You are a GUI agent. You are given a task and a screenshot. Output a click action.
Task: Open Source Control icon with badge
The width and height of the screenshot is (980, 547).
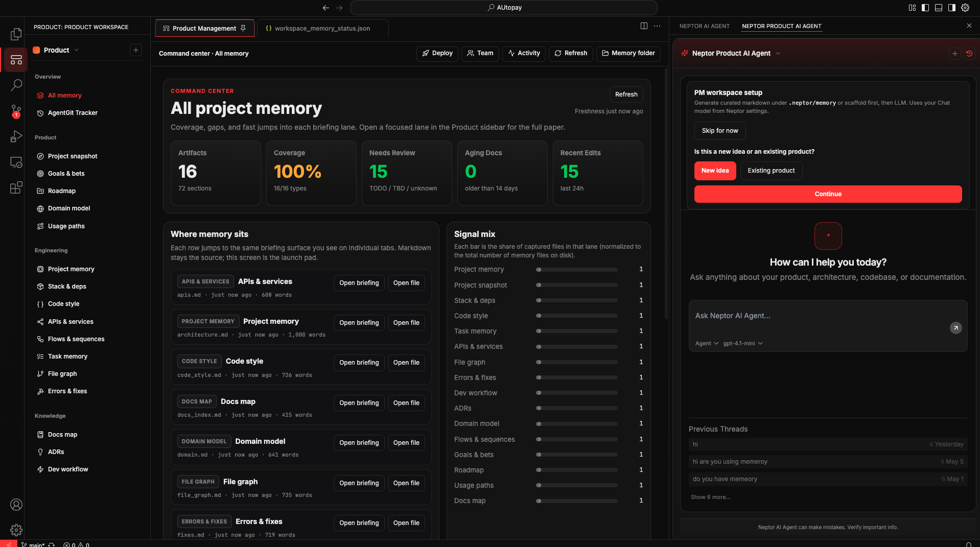click(x=16, y=111)
